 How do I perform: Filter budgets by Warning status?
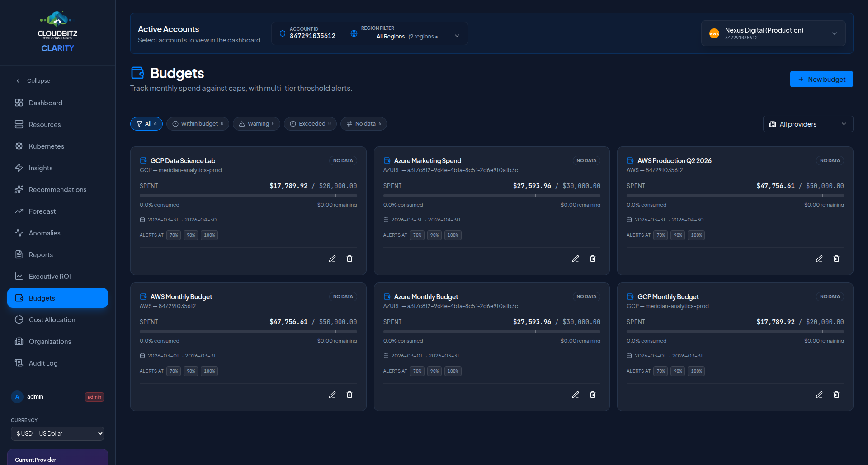click(x=256, y=124)
